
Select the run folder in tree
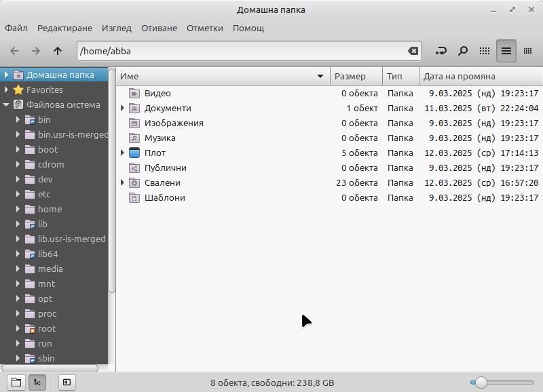pos(45,343)
